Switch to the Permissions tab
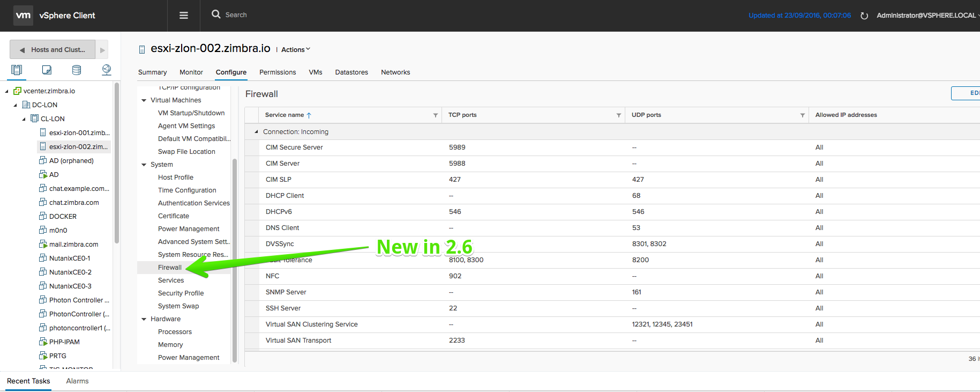 (278, 72)
